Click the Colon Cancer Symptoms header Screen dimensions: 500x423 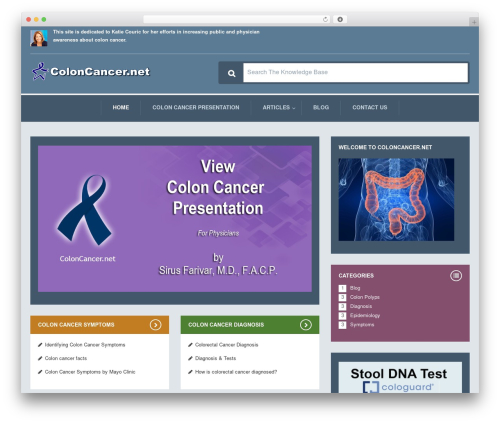click(76, 325)
